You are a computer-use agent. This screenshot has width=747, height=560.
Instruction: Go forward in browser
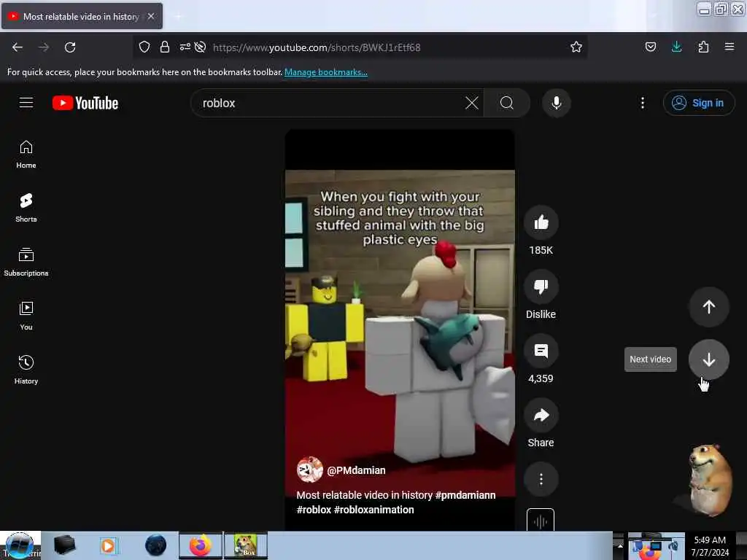click(44, 47)
